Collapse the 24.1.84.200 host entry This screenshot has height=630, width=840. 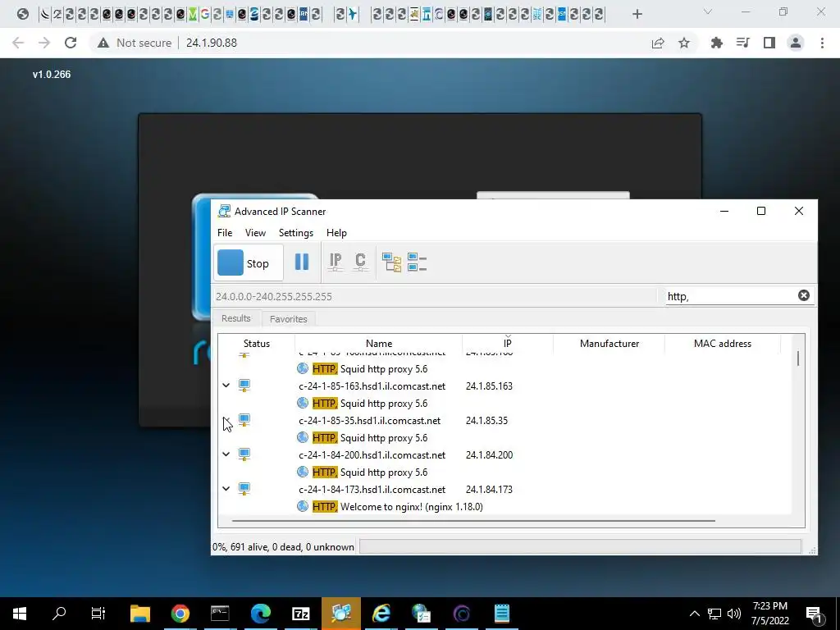tap(226, 454)
